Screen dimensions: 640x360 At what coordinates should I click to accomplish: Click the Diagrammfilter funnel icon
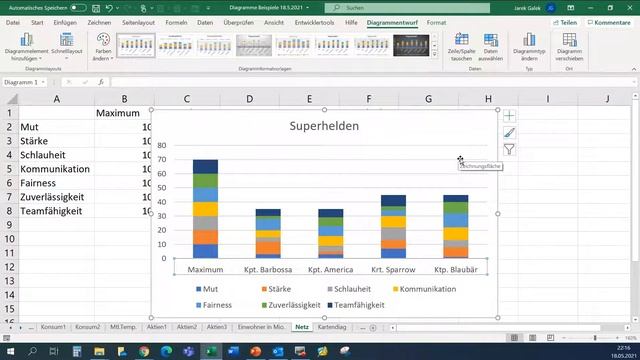pyautogui.click(x=509, y=149)
